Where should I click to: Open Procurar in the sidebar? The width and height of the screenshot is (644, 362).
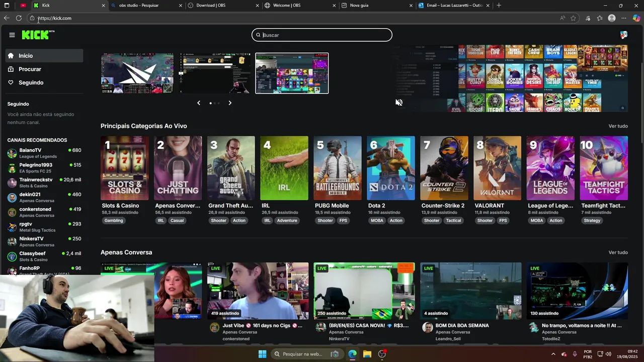coord(44,69)
